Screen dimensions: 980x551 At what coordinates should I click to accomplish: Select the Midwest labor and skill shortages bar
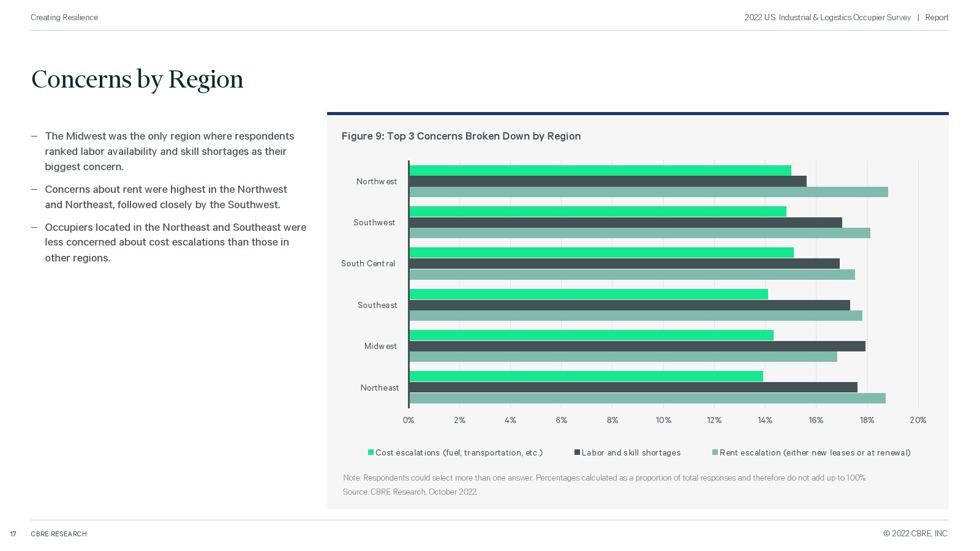637,347
